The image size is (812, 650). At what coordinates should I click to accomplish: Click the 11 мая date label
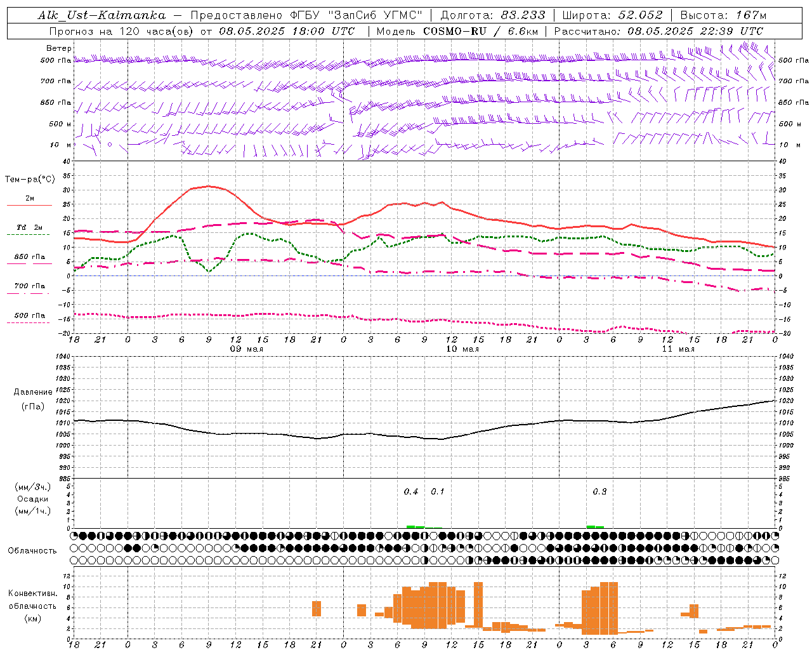678,349
